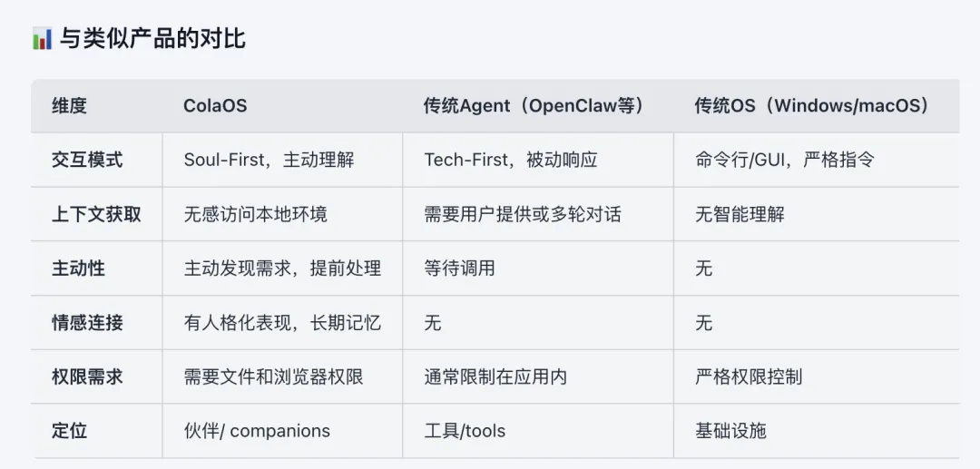This screenshot has width=980, height=469.
Task: Select the 上下文获取 row label
Action: coord(96,215)
